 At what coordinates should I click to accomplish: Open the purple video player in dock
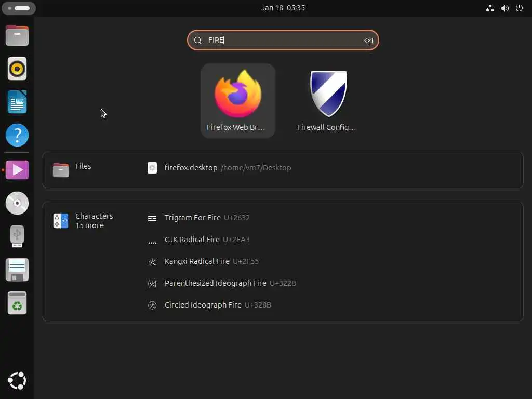tap(17, 170)
